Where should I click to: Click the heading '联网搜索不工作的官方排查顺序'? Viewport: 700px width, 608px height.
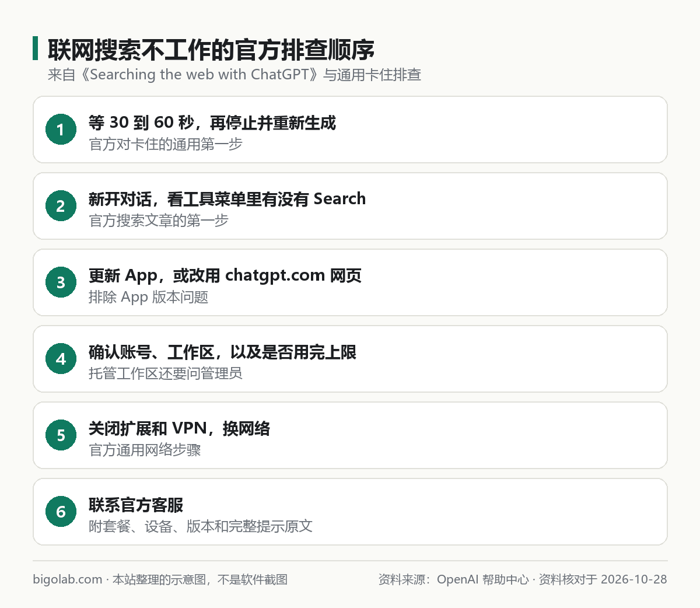pyautogui.click(x=211, y=50)
